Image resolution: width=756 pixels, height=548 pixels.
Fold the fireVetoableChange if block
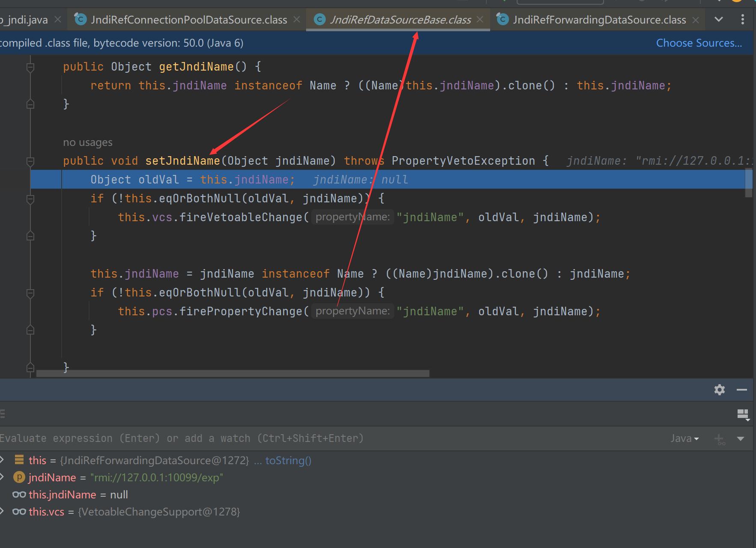[x=30, y=199]
